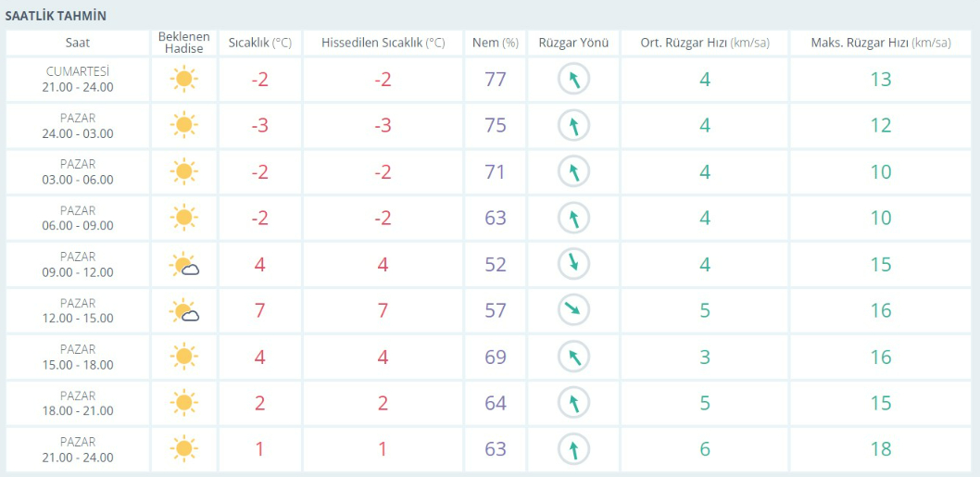Select the Pazar 24.00 - 03.00 time cell

click(78, 126)
